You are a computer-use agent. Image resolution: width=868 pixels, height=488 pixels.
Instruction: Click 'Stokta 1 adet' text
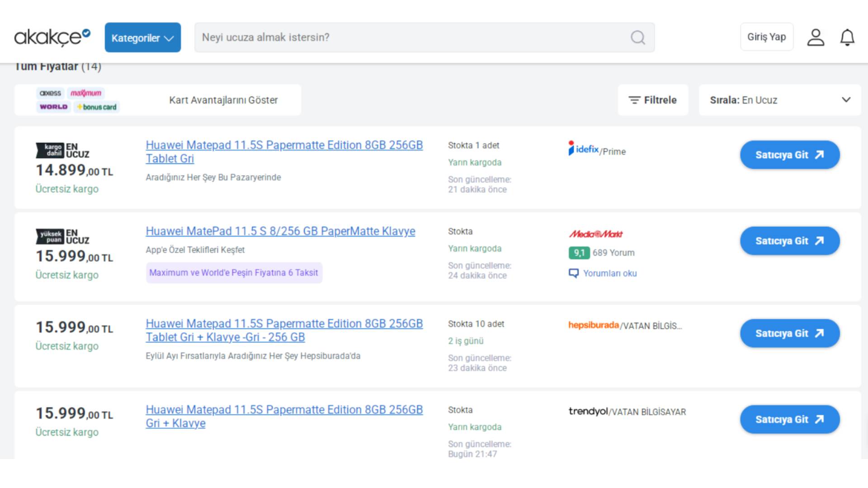[x=473, y=145]
